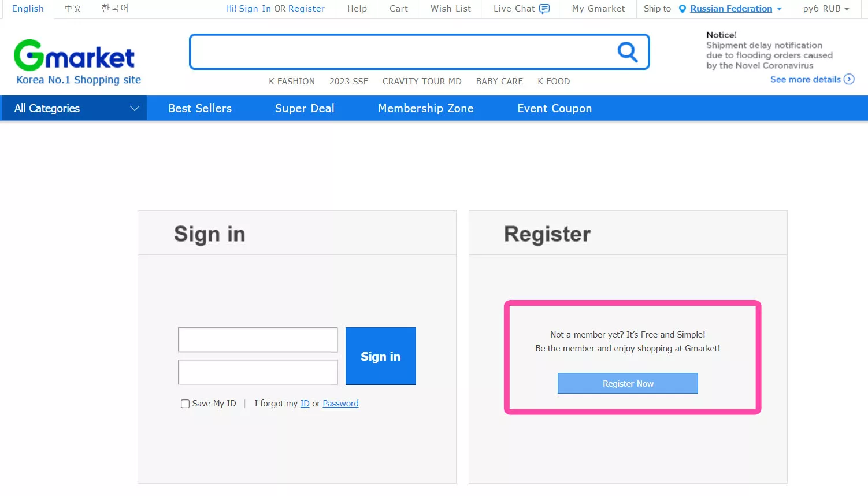The width and height of the screenshot is (868, 496).
Task: Switch language to Korean 한국어
Action: 115,9
